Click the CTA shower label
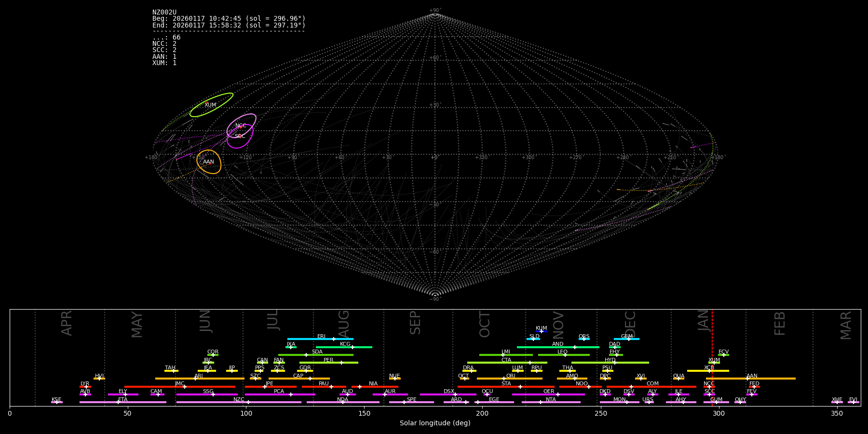The image size is (868, 434). point(506,360)
